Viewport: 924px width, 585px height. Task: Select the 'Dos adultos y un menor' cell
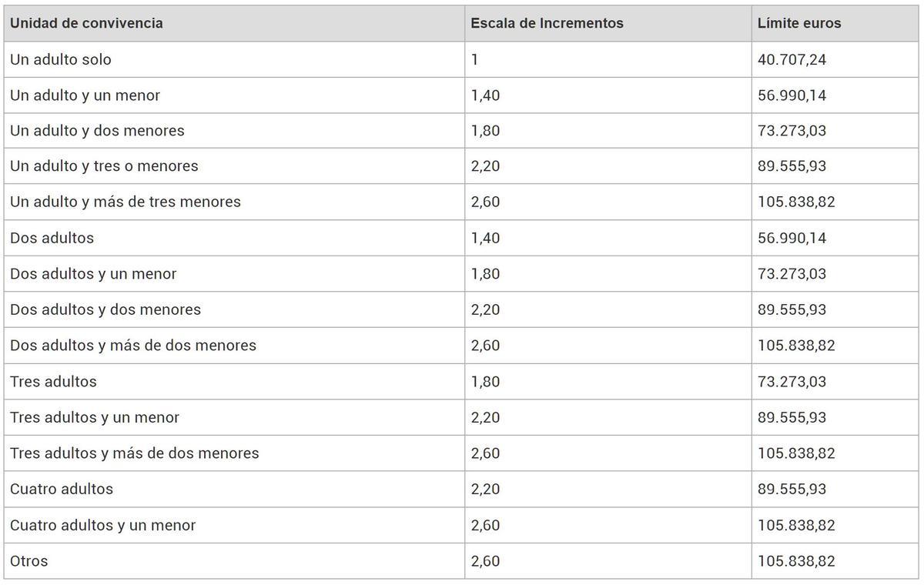(x=93, y=274)
